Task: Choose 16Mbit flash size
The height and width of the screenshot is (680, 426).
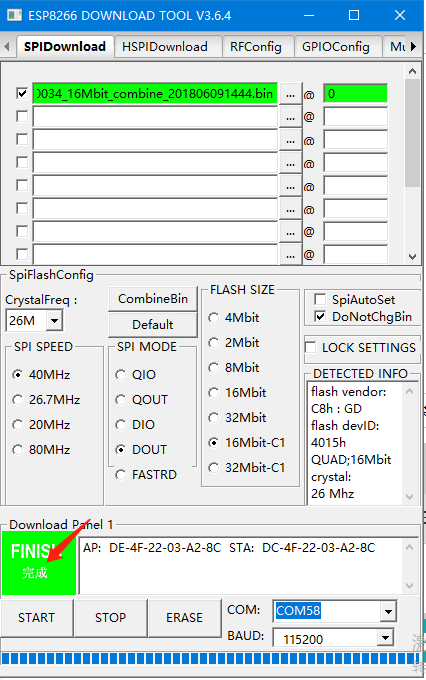Action: (x=237, y=393)
